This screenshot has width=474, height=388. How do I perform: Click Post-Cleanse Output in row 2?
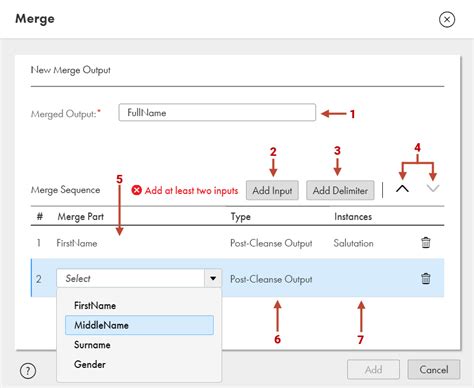(271, 279)
